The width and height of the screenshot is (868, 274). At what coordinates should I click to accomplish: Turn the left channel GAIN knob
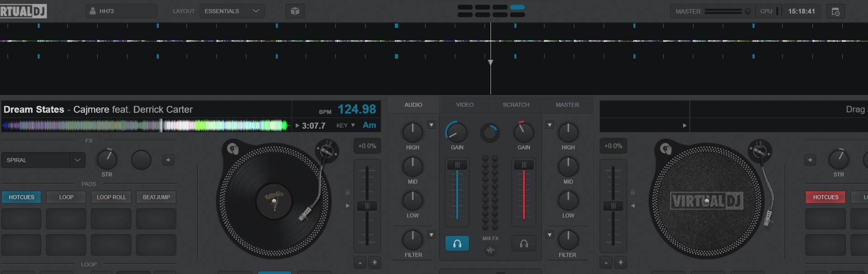[457, 133]
